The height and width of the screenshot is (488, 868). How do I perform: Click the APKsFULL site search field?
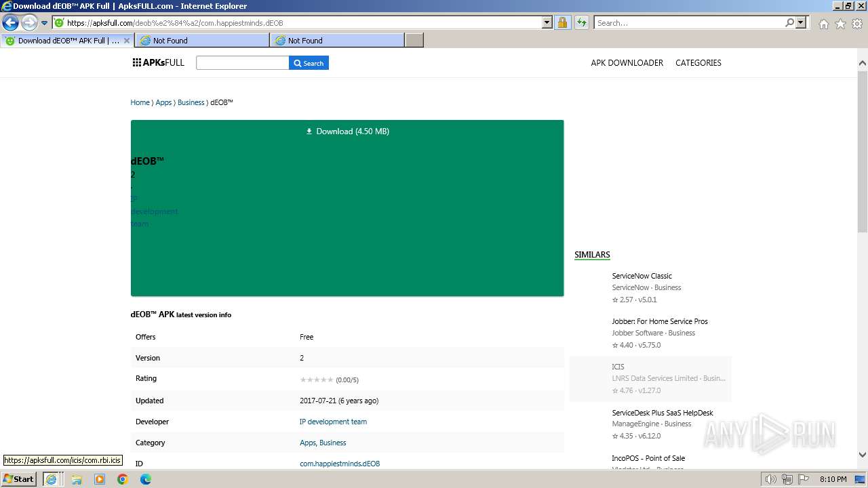click(242, 63)
